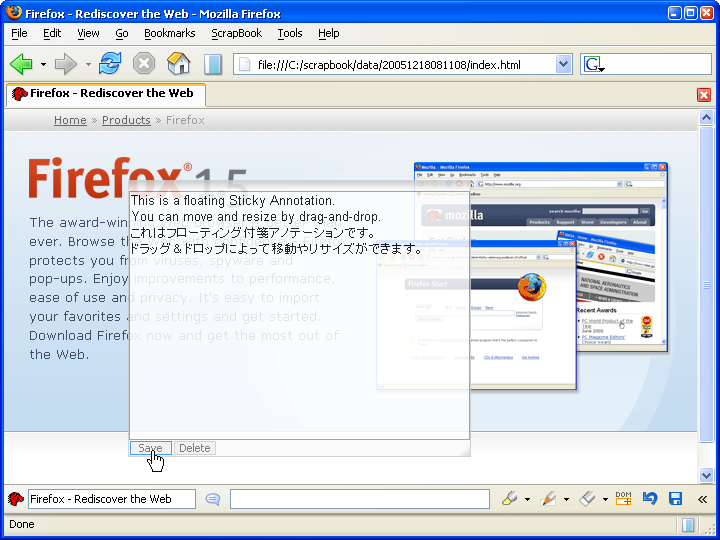The image size is (720, 540).
Task: Collapse the edit toolbar with double-chevron
Action: click(x=702, y=500)
